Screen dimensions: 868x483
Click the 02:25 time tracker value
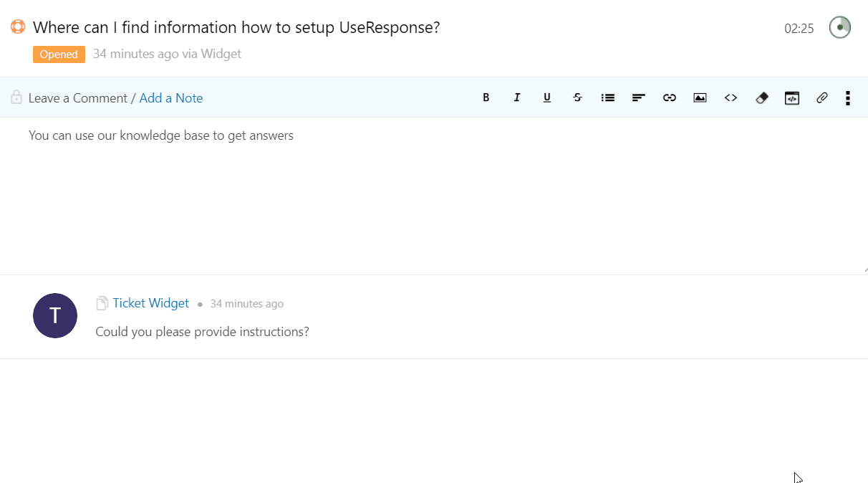click(799, 29)
